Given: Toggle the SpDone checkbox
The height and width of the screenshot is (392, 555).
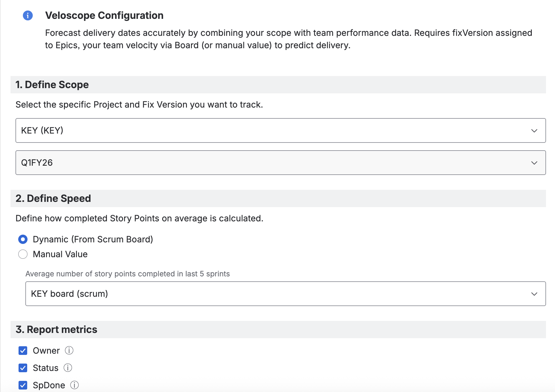Looking at the screenshot, I should point(23,385).
